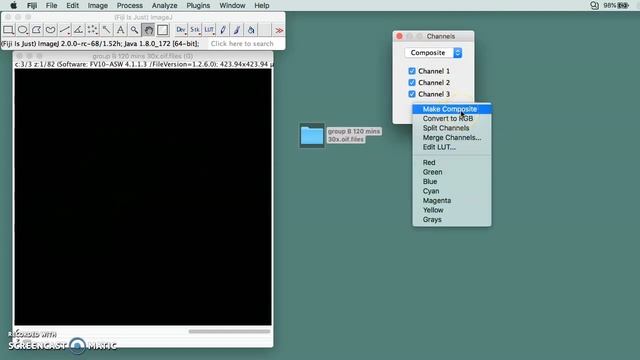Open the Image menu

pos(98,6)
